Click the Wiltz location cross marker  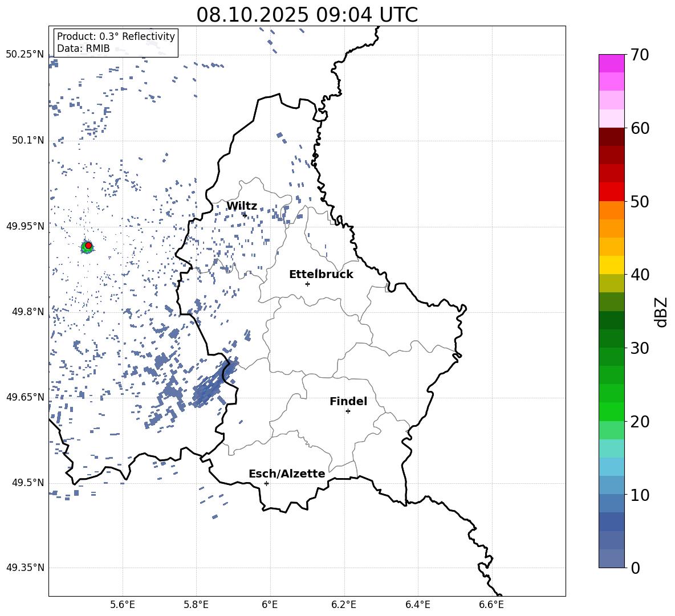point(245,215)
